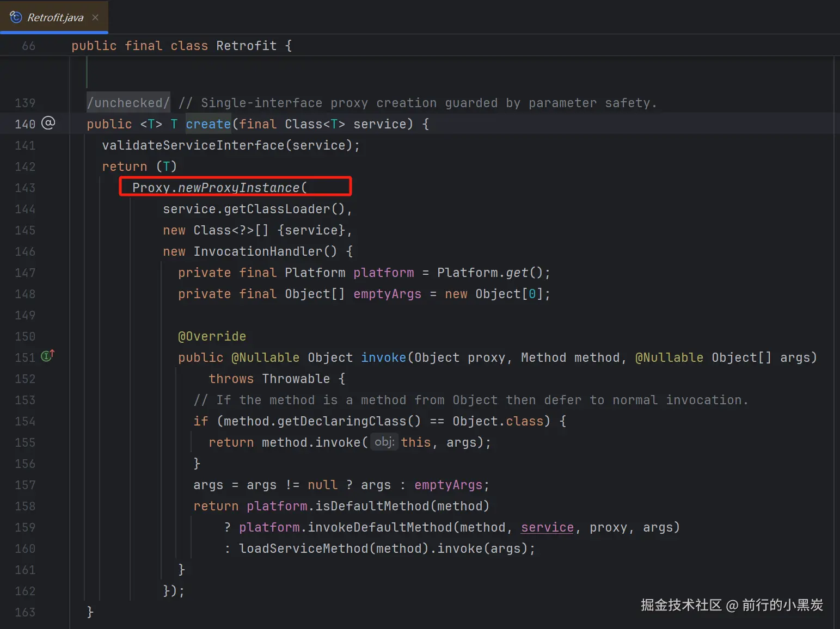Click the /unchecked/ folded annotation

click(128, 103)
